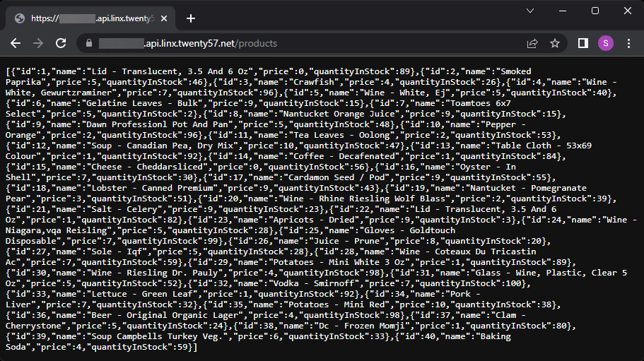644x361 pixels.
Task: Maximize the browser window
Action: coord(595,11)
